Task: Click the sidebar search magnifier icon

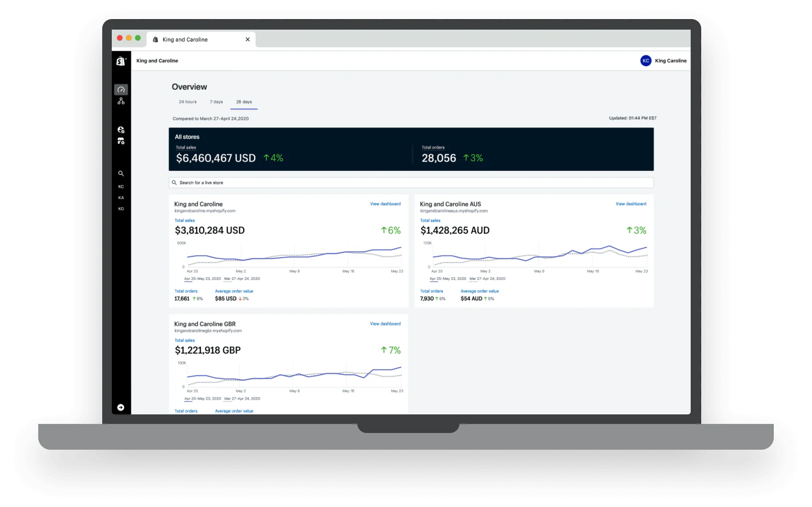Action: tap(121, 174)
